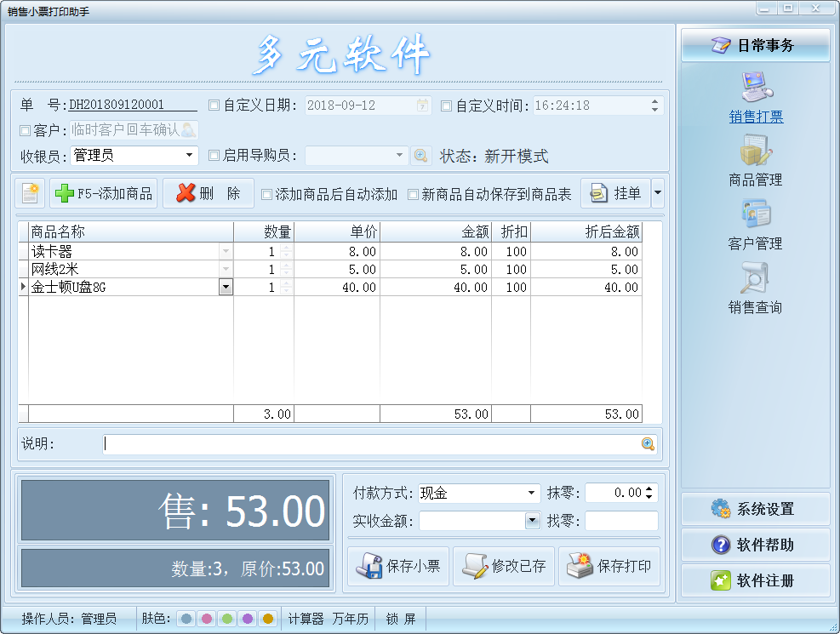Open 软件注册 panel tab
Screen dimensions: 840x634
(756, 580)
